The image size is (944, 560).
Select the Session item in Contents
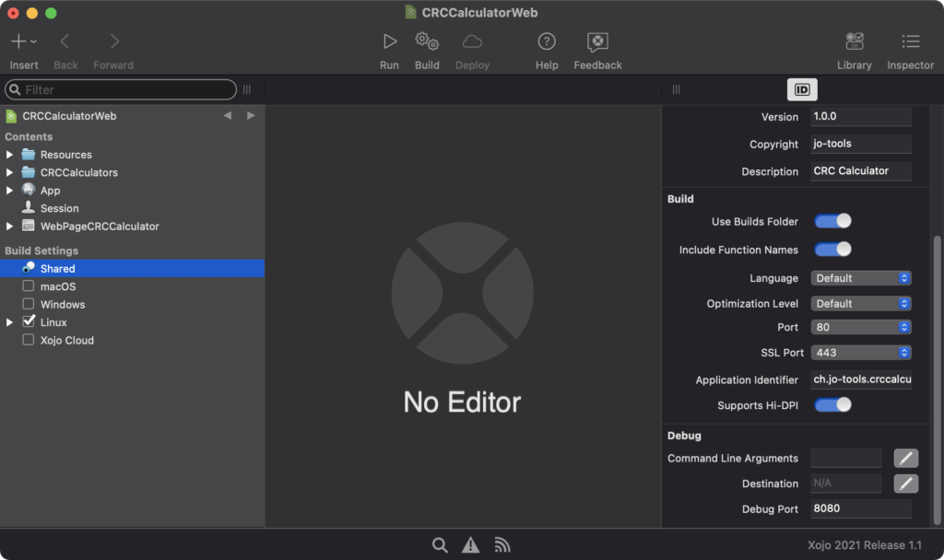[x=59, y=208]
